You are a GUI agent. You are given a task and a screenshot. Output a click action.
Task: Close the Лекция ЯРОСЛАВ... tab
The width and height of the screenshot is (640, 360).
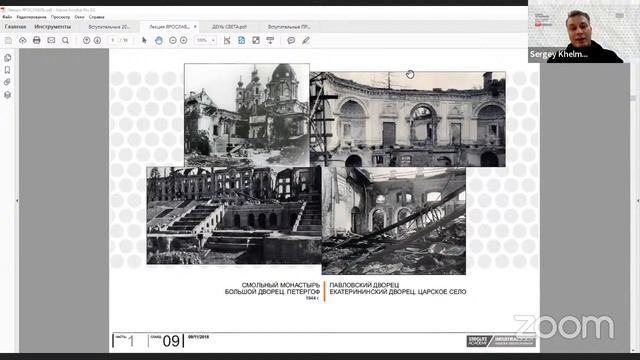coord(195,27)
